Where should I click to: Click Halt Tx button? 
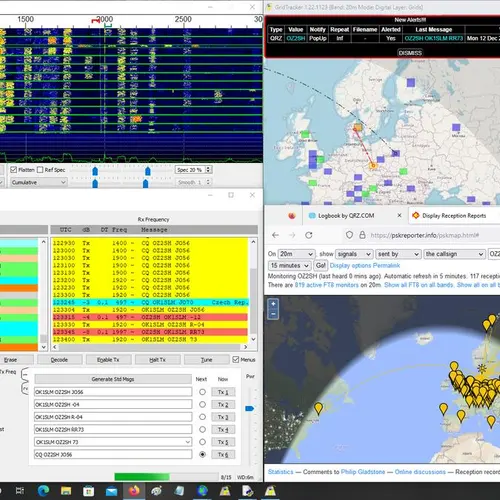[157, 360]
